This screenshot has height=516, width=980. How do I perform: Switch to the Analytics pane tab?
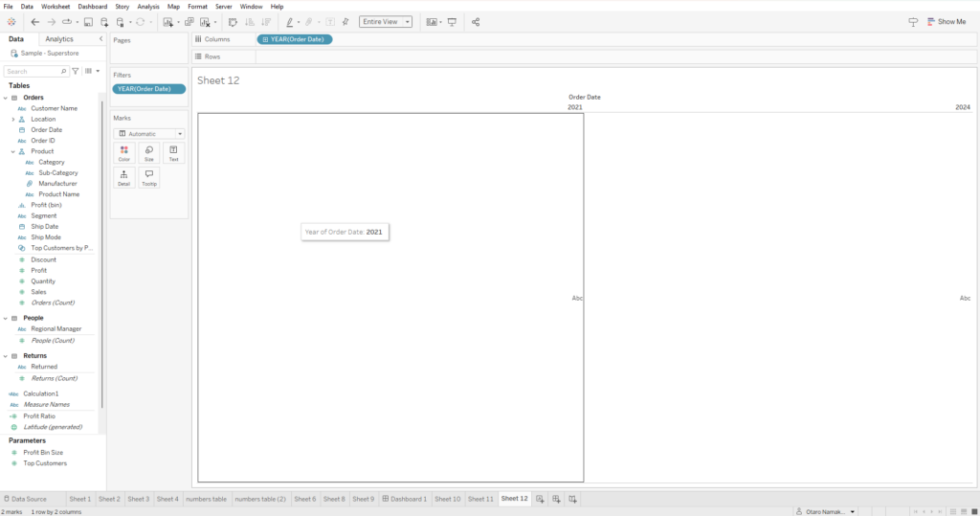[x=59, y=39]
